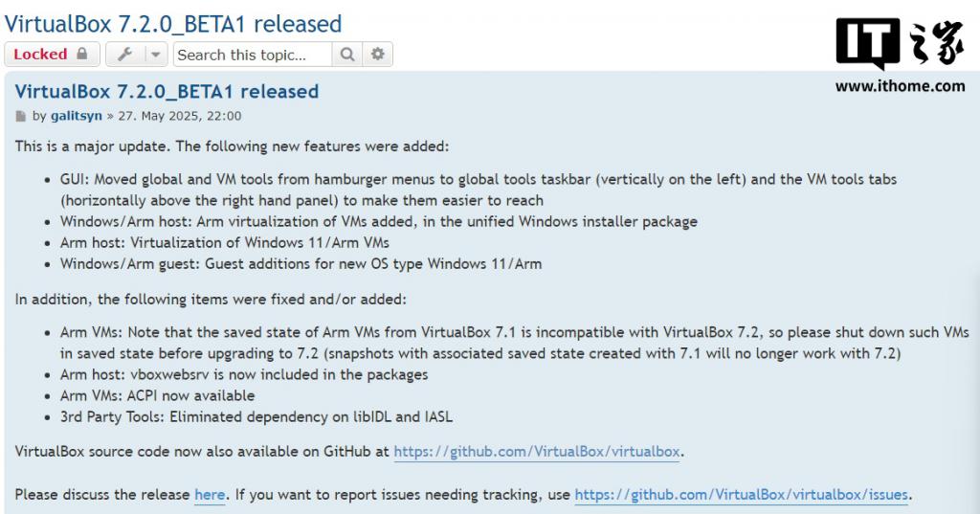Click the Chinese characters beside the IT logo
980x514 pixels.
(937, 42)
